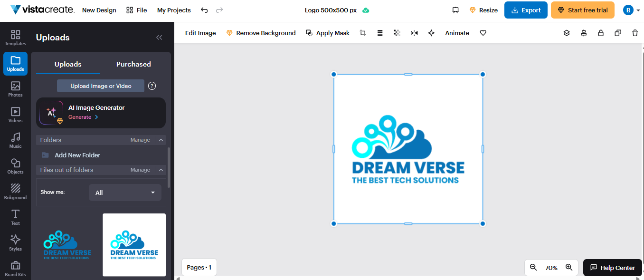Image resolution: width=644 pixels, height=280 pixels.
Task: Duplicate the selected element
Action: 618,33
